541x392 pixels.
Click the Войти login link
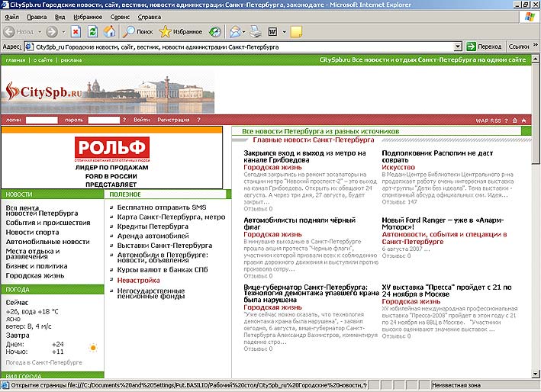(141, 120)
